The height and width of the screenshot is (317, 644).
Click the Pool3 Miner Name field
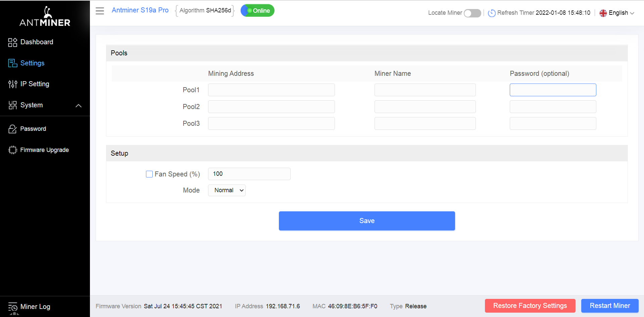coord(425,123)
